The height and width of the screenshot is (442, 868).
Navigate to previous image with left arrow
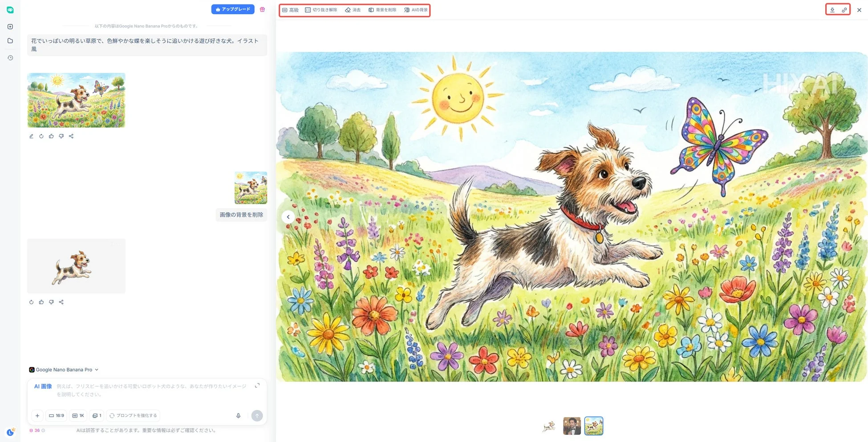click(288, 217)
